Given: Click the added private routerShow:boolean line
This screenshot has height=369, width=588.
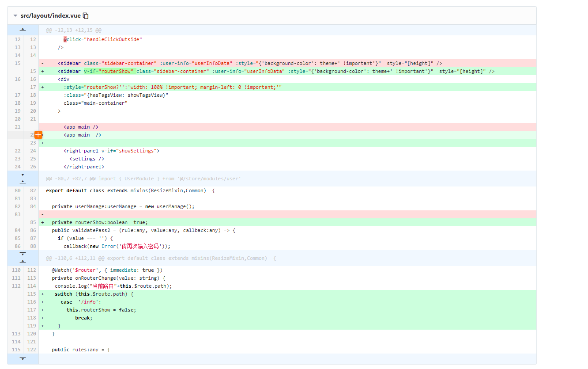Looking at the screenshot, I should pos(287,222).
